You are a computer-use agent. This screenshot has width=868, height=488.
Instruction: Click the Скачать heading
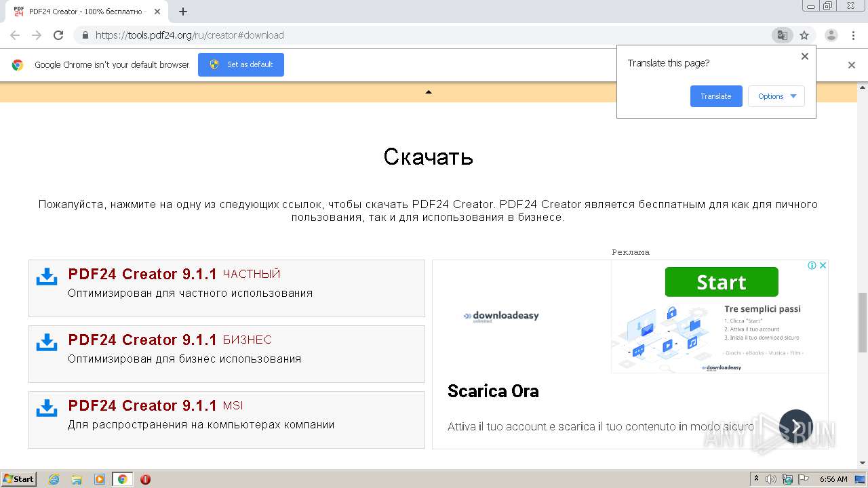[429, 157]
